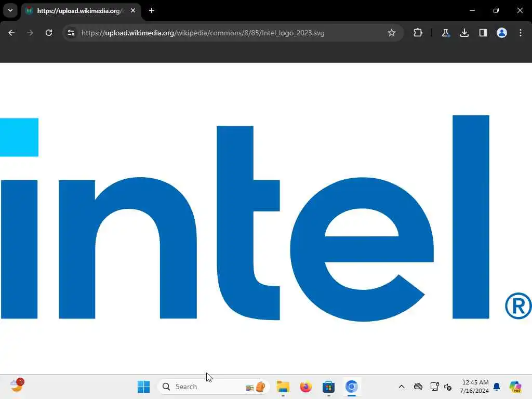The image size is (532, 399).
Task: Click the forward navigation arrow
Action: coord(30,33)
